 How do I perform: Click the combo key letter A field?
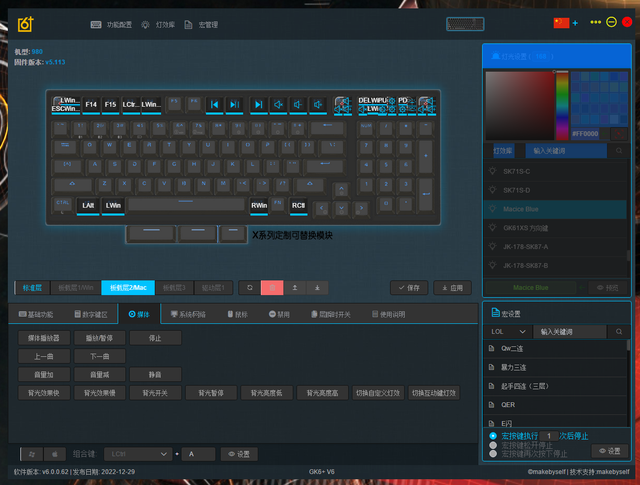(x=198, y=454)
